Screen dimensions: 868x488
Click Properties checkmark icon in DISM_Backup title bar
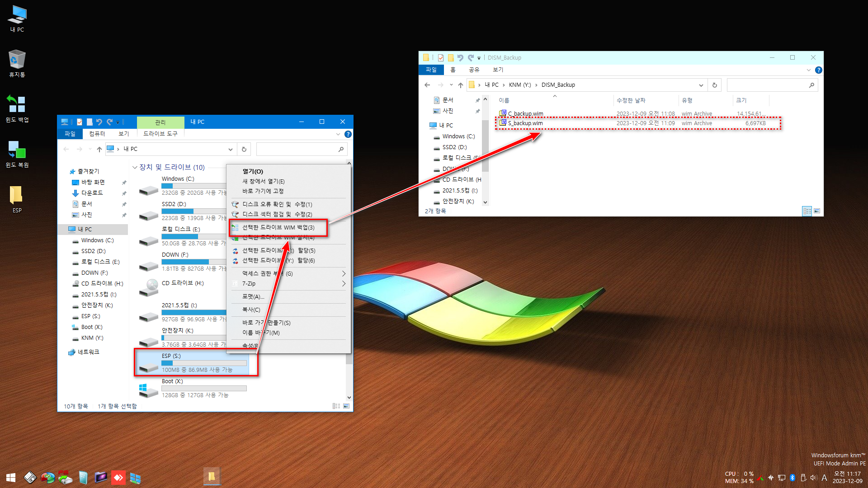pos(441,58)
